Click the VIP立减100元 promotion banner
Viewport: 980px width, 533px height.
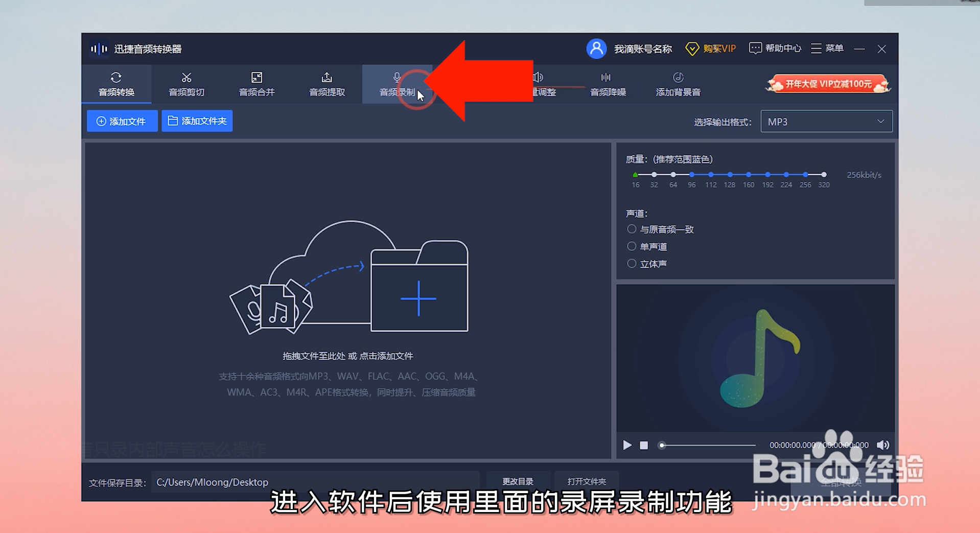[828, 84]
